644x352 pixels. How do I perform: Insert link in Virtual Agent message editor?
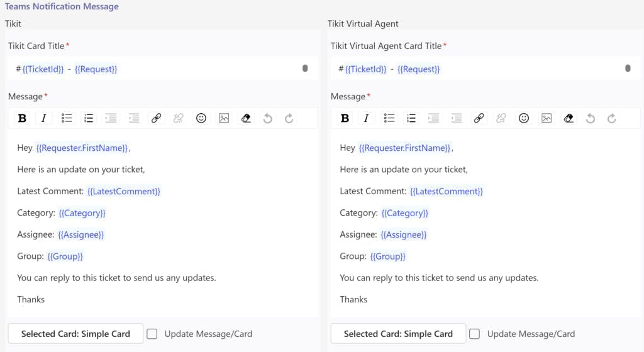click(479, 118)
